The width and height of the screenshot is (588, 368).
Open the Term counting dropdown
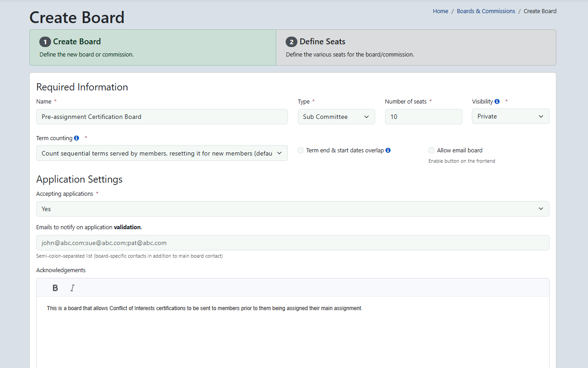162,153
